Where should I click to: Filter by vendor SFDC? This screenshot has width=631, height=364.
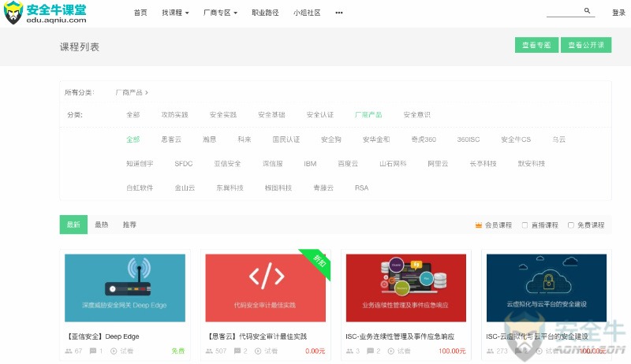click(x=184, y=164)
